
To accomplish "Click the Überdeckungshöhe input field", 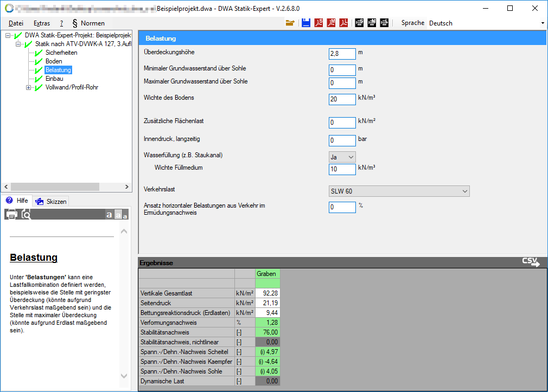I will click(342, 53).
